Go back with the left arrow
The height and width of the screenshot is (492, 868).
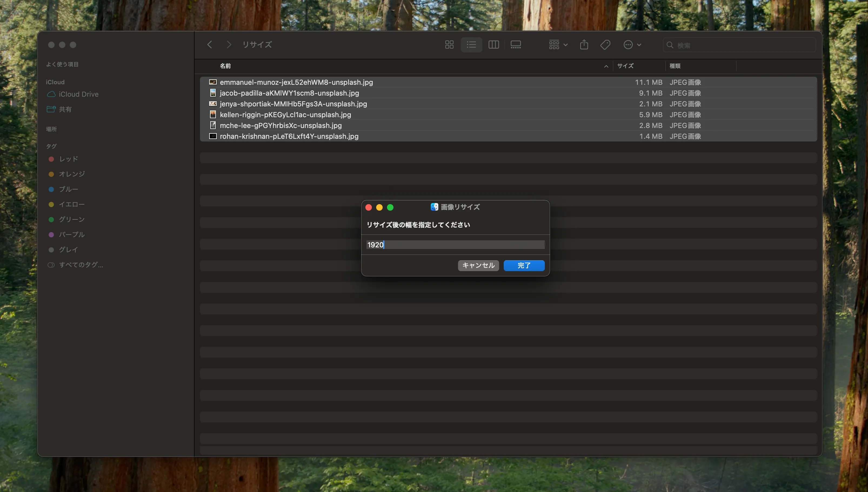210,45
